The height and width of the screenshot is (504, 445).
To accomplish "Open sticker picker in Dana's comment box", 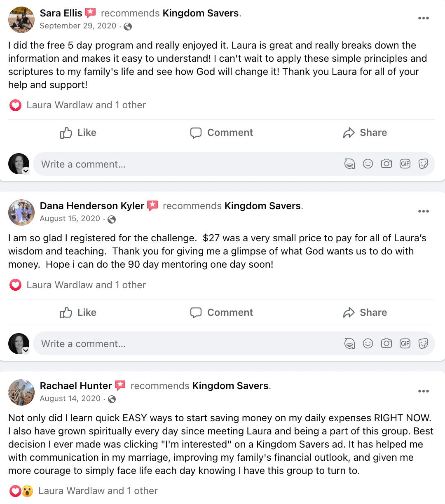I will (x=423, y=343).
